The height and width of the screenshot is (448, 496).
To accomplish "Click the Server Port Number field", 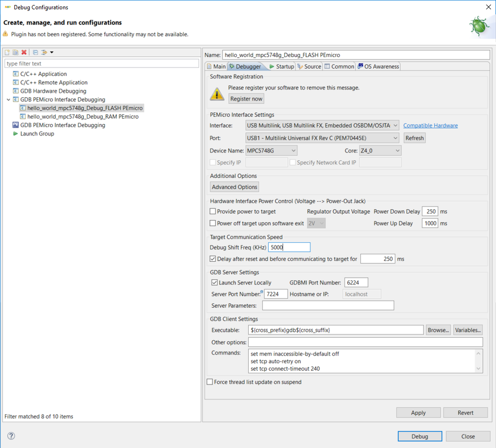I will pos(276,294).
